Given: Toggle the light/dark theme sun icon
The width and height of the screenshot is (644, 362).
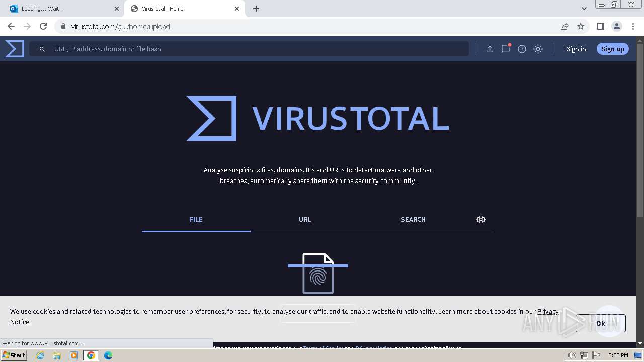Looking at the screenshot, I should (x=538, y=49).
